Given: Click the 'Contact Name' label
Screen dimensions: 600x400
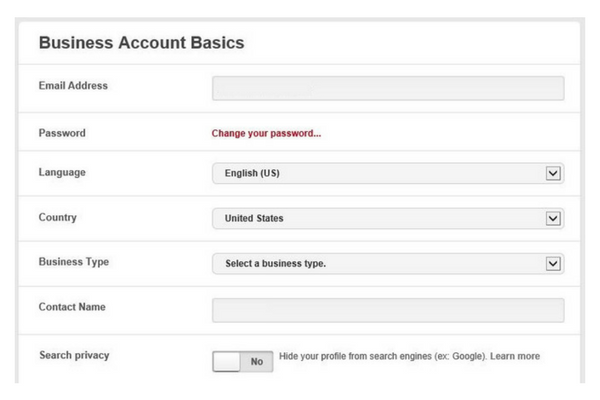Looking at the screenshot, I should point(72,307).
